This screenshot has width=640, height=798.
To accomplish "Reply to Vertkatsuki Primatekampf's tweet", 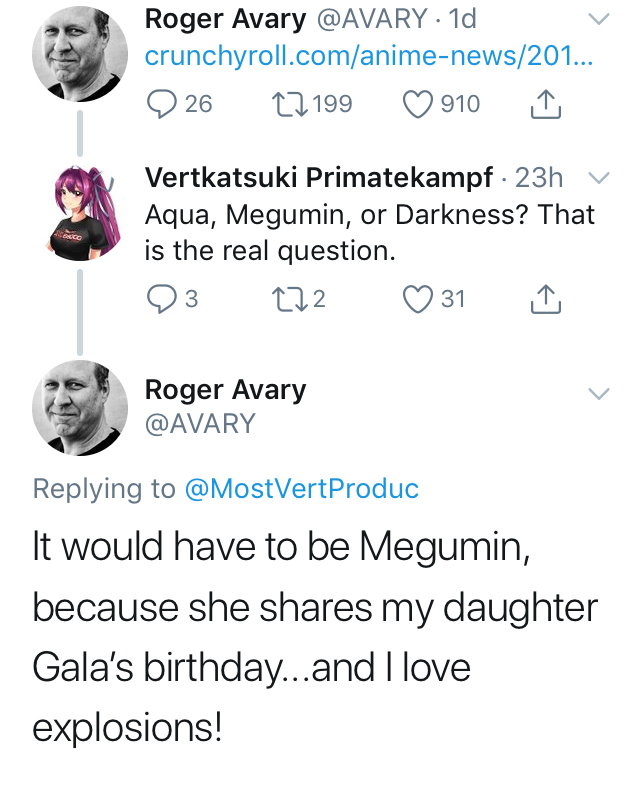I will (161, 298).
